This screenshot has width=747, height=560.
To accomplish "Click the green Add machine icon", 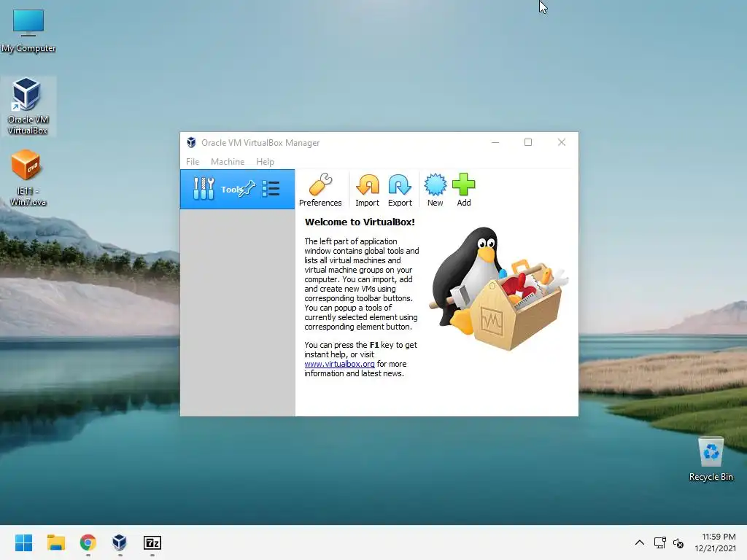I will click(463, 190).
